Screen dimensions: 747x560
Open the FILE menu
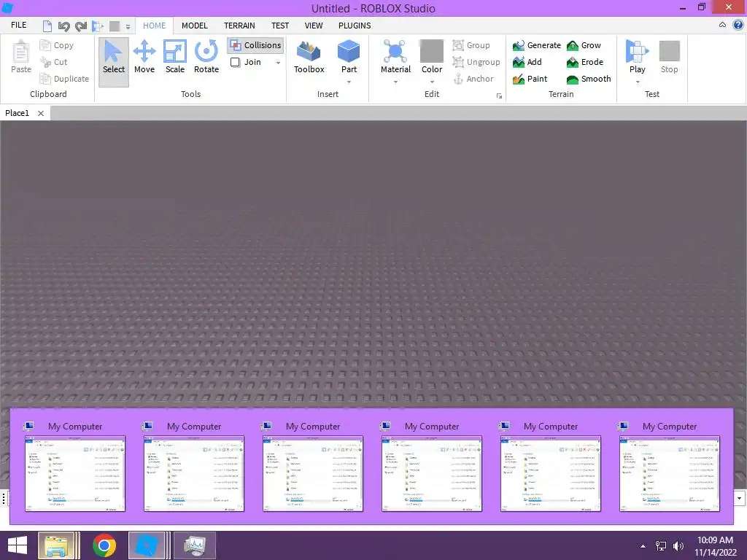coord(18,26)
